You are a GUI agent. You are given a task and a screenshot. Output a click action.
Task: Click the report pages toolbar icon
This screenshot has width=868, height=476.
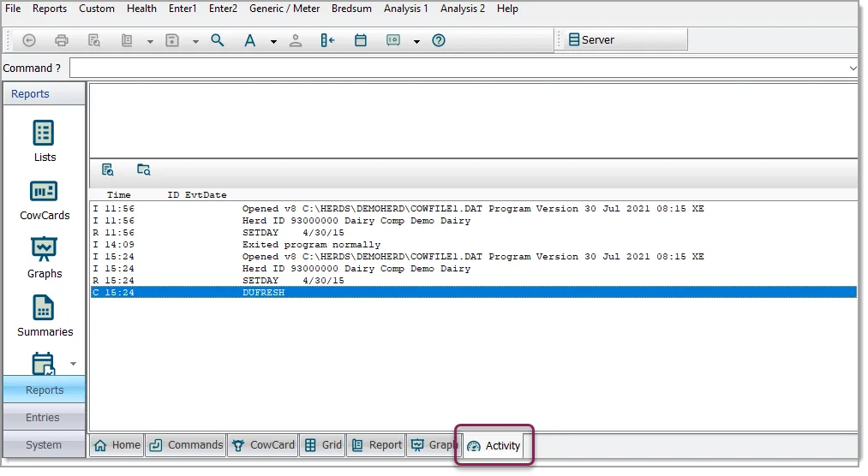[127, 40]
